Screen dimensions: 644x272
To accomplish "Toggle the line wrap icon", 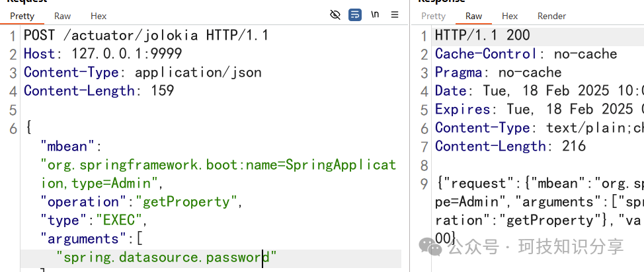I will [x=355, y=15].
